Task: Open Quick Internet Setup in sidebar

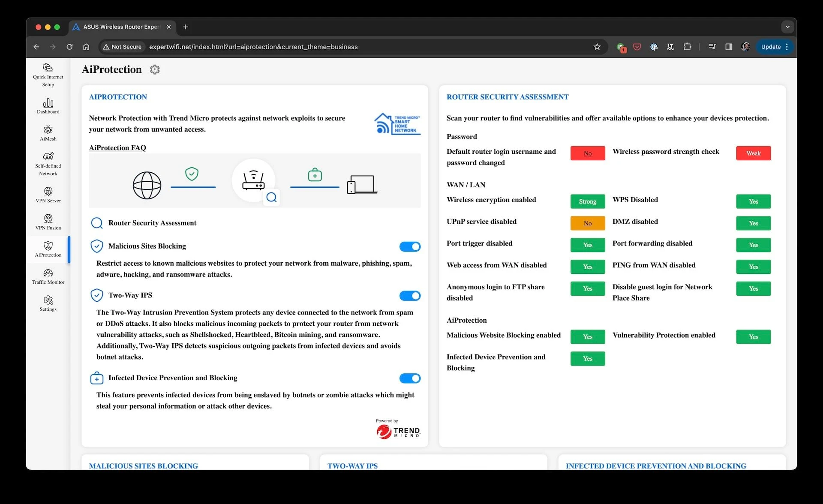Action: coord(48,75)
